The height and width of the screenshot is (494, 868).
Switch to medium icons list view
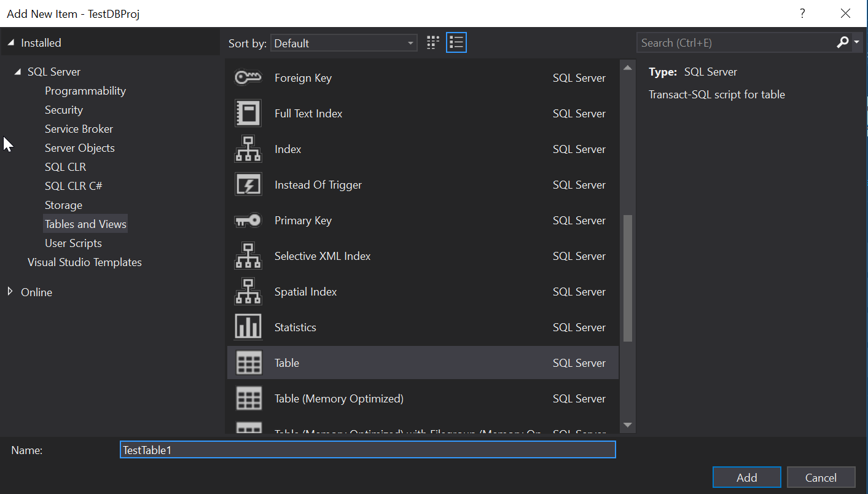tap(456, 42)
